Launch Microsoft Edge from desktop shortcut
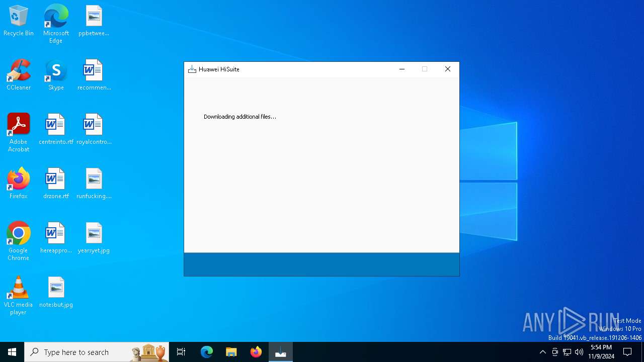The height and width of the screenshot is (362, 644). (x=56, y=24)
